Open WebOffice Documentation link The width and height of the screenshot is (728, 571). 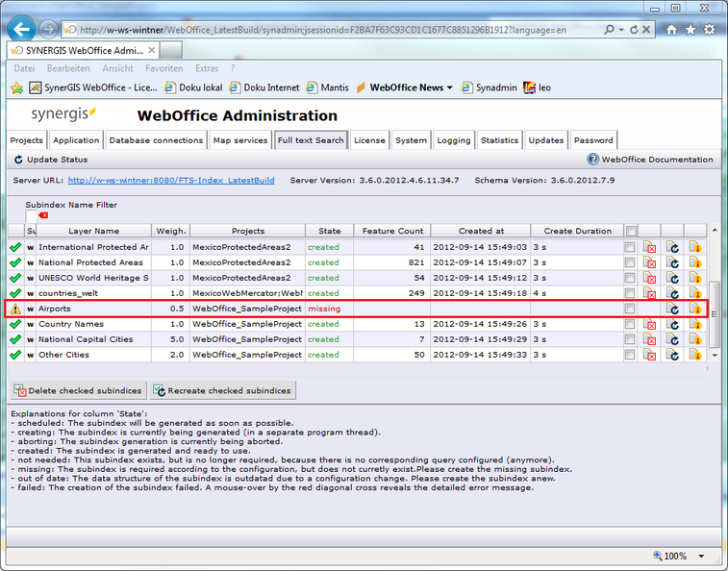coord(650,160)
